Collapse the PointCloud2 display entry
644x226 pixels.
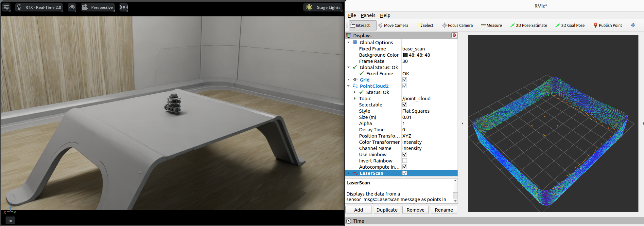(348, 86)
